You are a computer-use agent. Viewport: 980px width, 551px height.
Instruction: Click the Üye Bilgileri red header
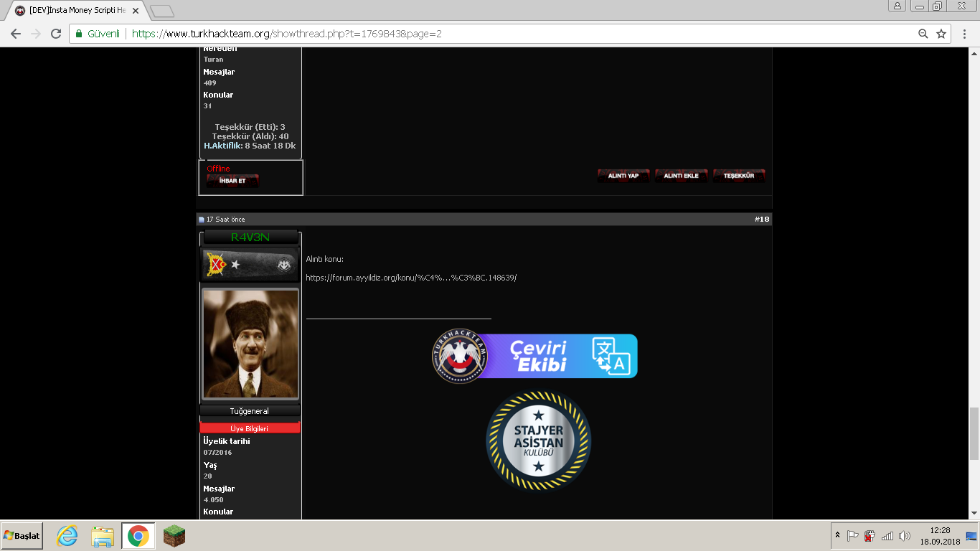pyautogui.click(x=250, y=428)
